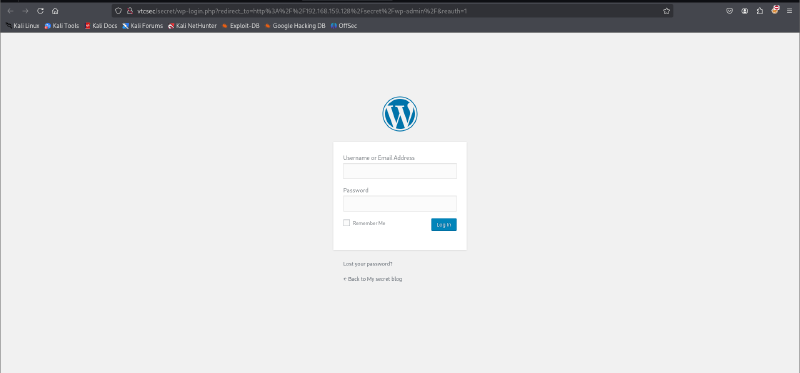Click the Remember Me label text
The image size is (800, 373).
[x=369, y=223]
